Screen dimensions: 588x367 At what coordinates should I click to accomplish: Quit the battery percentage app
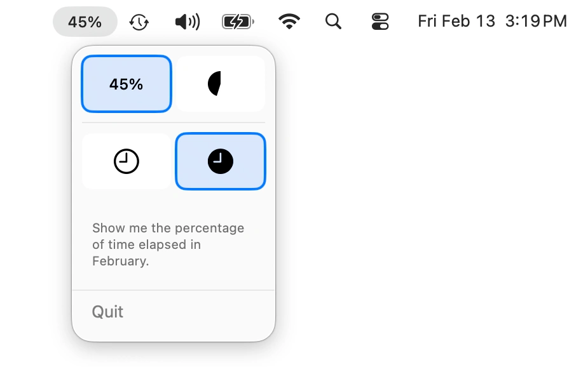(x=107, y=312)
